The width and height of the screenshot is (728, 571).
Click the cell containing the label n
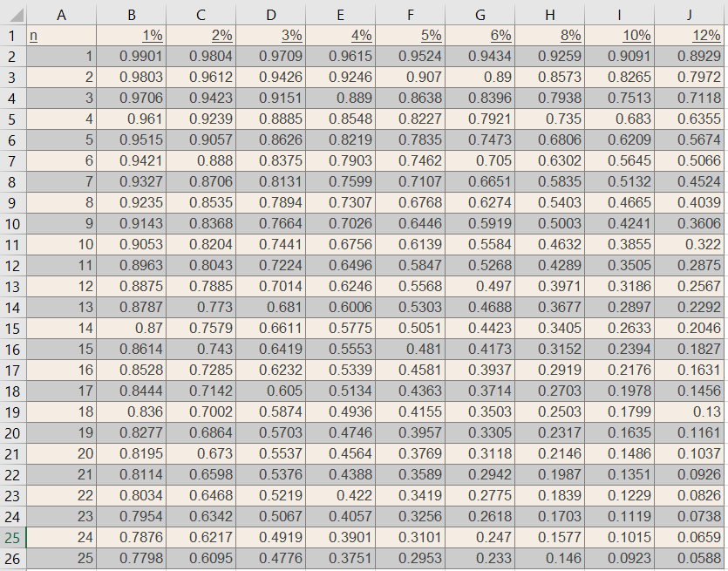[61, 37]
